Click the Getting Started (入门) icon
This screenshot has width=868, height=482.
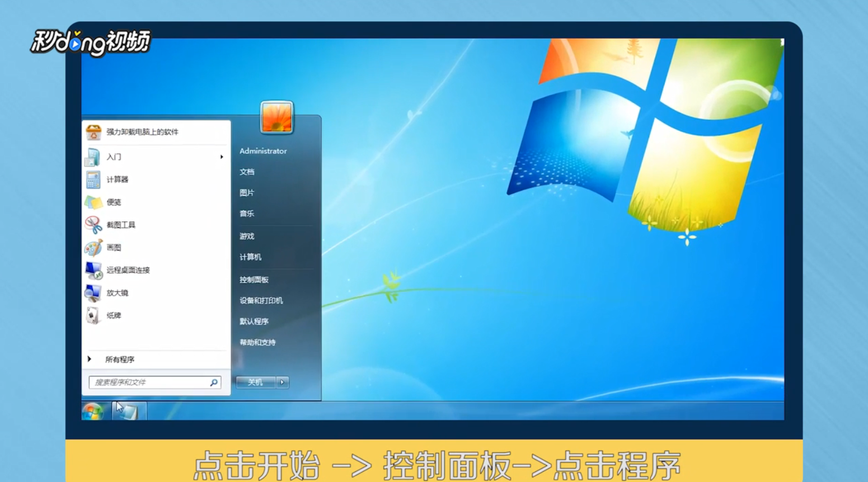pos(93,157)
